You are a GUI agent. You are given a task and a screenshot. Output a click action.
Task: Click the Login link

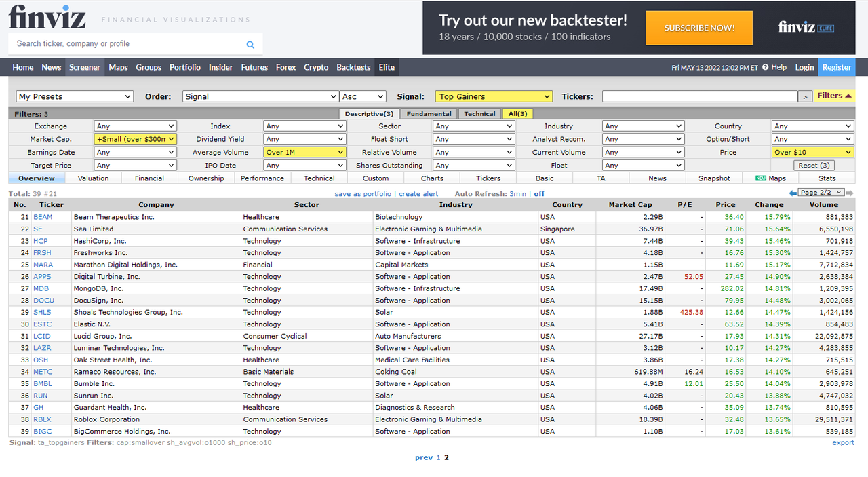point(804,67)
